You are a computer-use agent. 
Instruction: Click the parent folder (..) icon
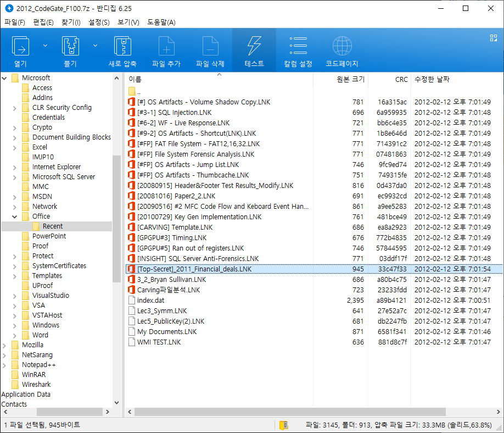click(131, 91)
